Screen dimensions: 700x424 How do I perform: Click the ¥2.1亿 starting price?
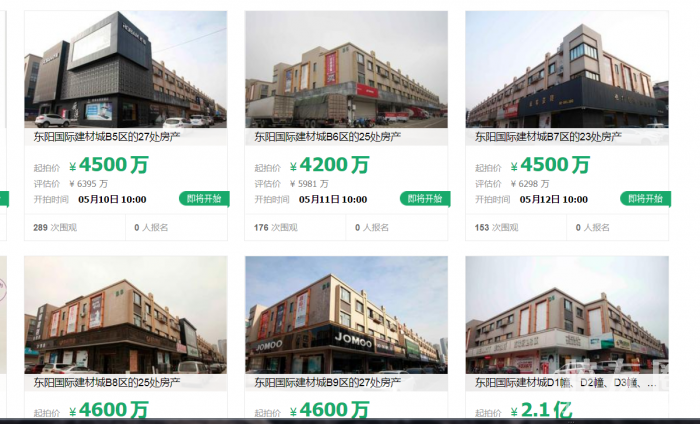pos(541,410)
